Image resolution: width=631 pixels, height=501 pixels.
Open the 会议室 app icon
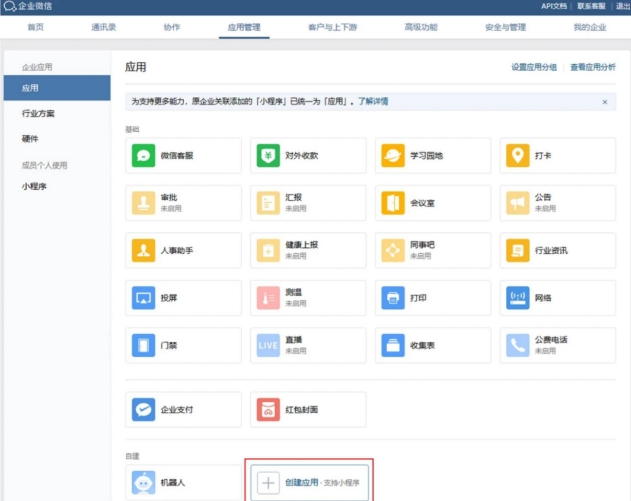click(393, 203)
